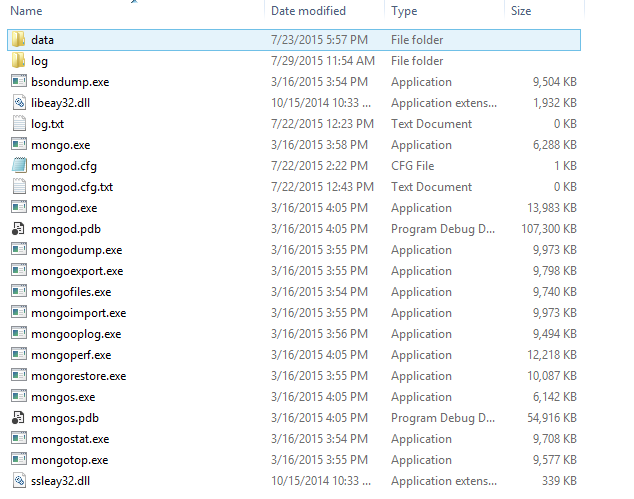Screen dimensions: 634x499
Task: Sort by the Date modified column header
Action: point(308,11)
